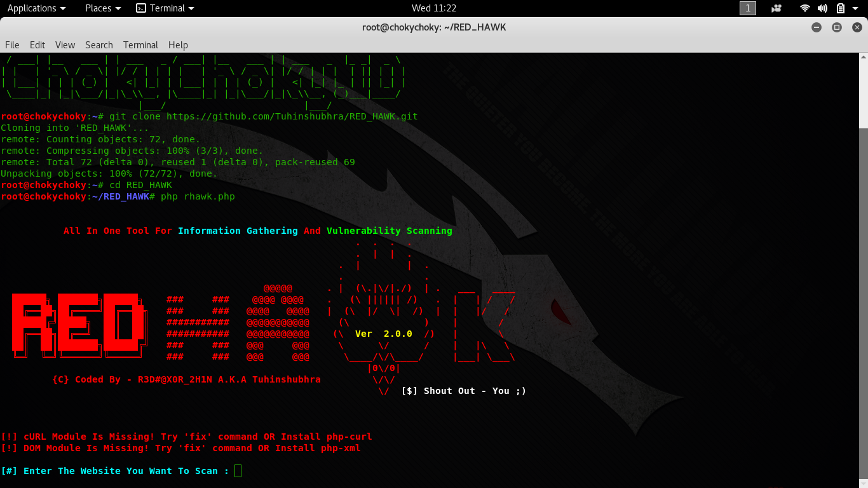Click the RED_HAWK.git GitHub URL text
Viewport: 868px width, 488px height.
click(292, 117)
